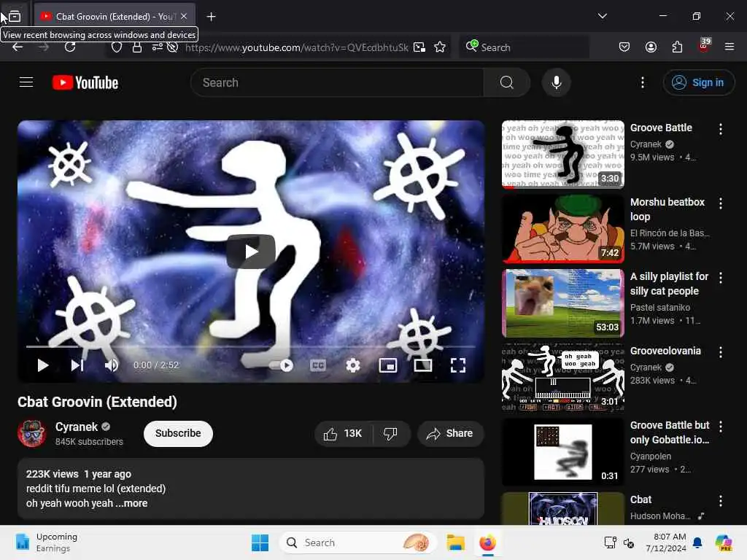The height and width of the screenshot is (560, 747).
Task: Open the Upcoming Earnings widget
Action: click(x=46, y=542)
